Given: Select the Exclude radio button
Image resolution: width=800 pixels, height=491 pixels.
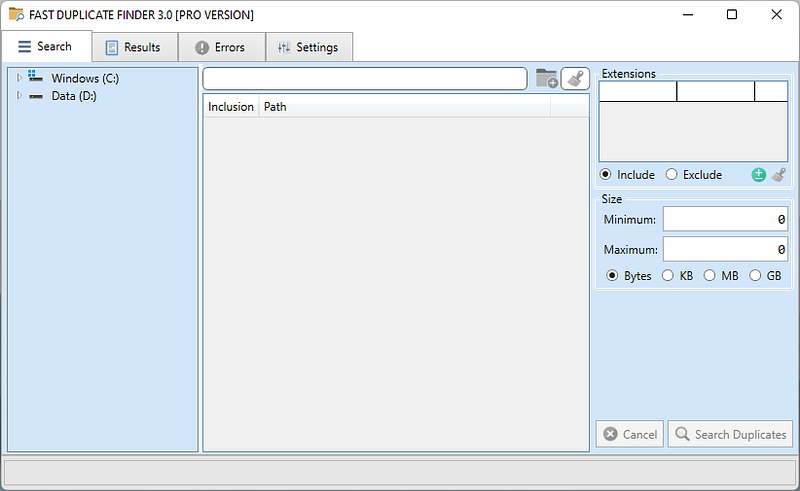Looking at the screenshot, I should click(671, 175).
